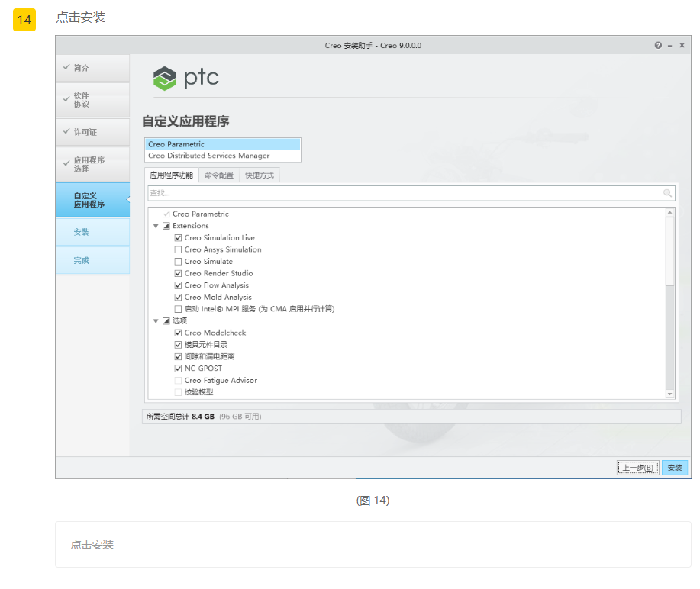The width and height of the screenshot is (700, 589).
Task: Toggle 模具元件目录 checkbox
Action: pyautogui.click(x=178, y=345)
